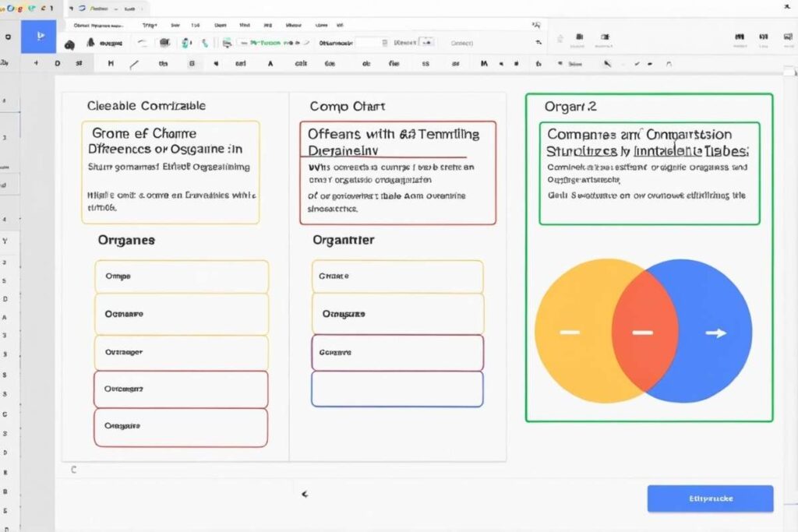This screenshot has width=798, height=532.
Task: Click the checkmark icon in the formatting row
Action: pos(637,64)
